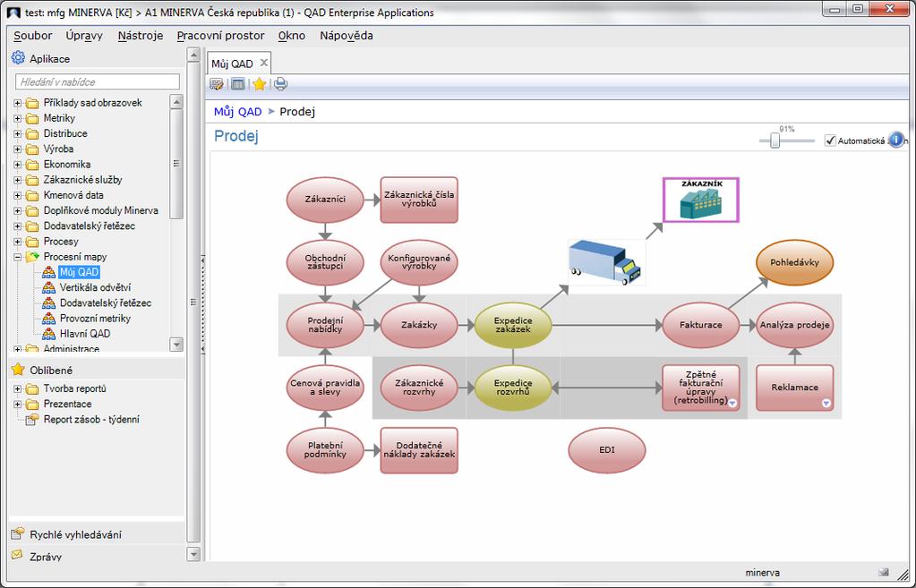Click the Rychlé vyhledávání panel icon
This screenshot has width=916, height=588.
click(x=18, y=533)
